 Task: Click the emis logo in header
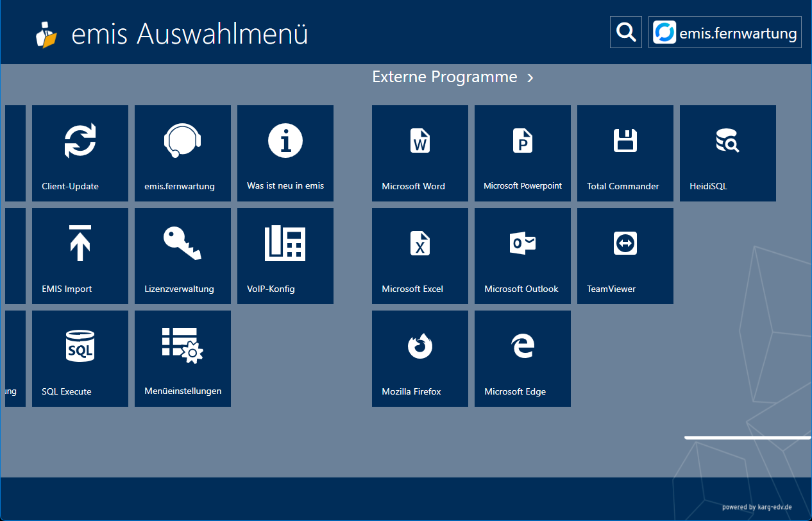coord(46,34)
